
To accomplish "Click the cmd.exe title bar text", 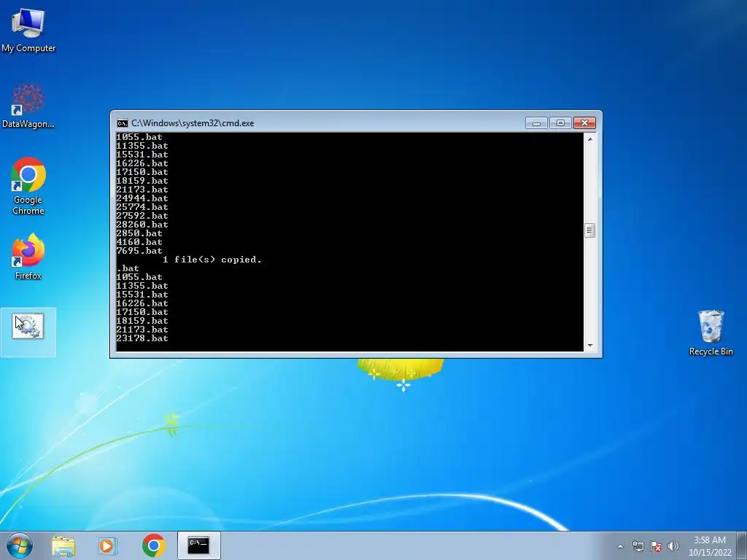I will [x=193, y=123].
